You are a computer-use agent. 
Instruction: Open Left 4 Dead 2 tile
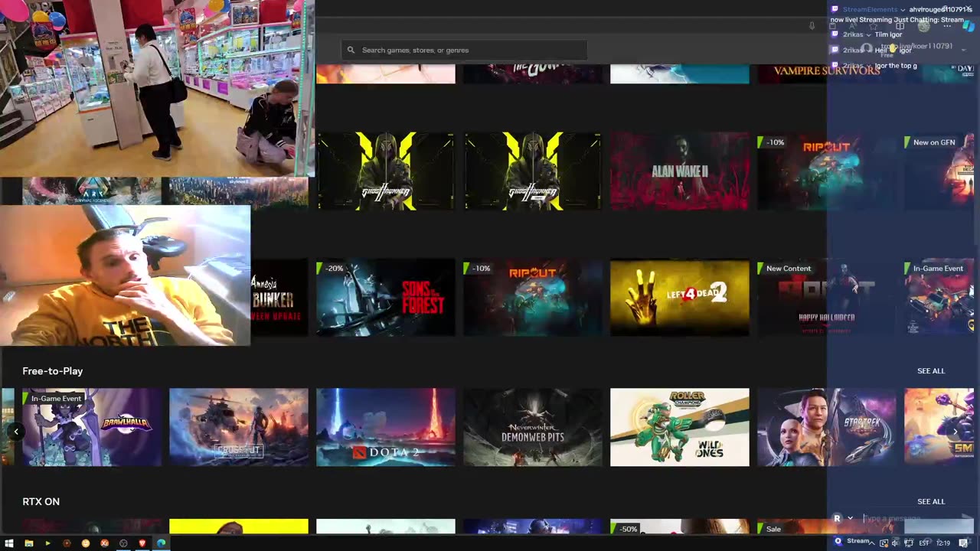(x=680, y=298)
